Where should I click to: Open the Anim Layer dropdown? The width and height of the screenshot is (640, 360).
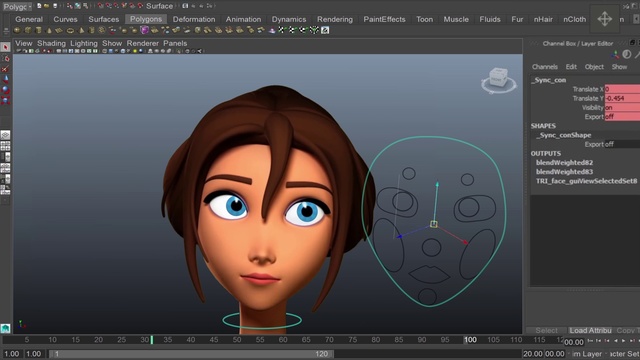click(x=586, y=354)
